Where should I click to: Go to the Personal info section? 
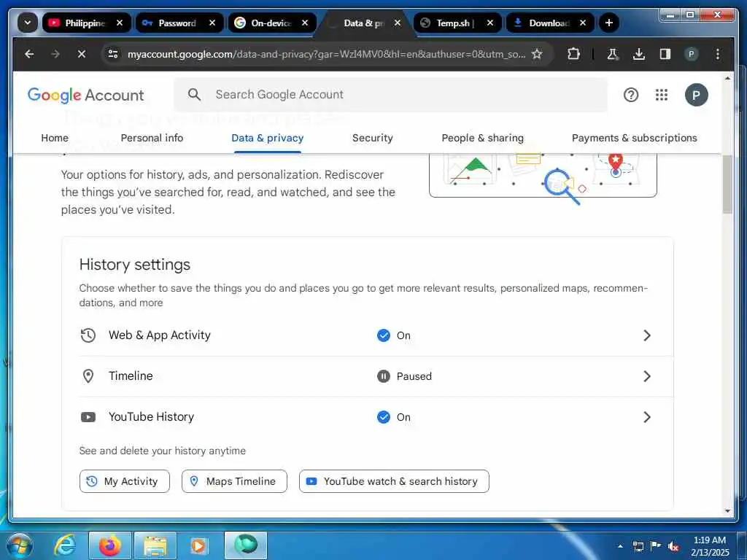point(152,138)
